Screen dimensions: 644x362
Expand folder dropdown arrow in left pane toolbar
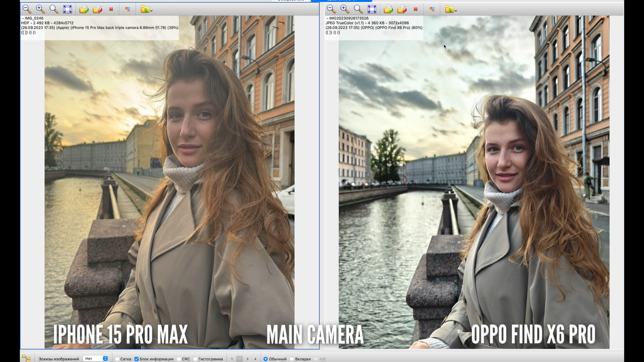point(151,10)
